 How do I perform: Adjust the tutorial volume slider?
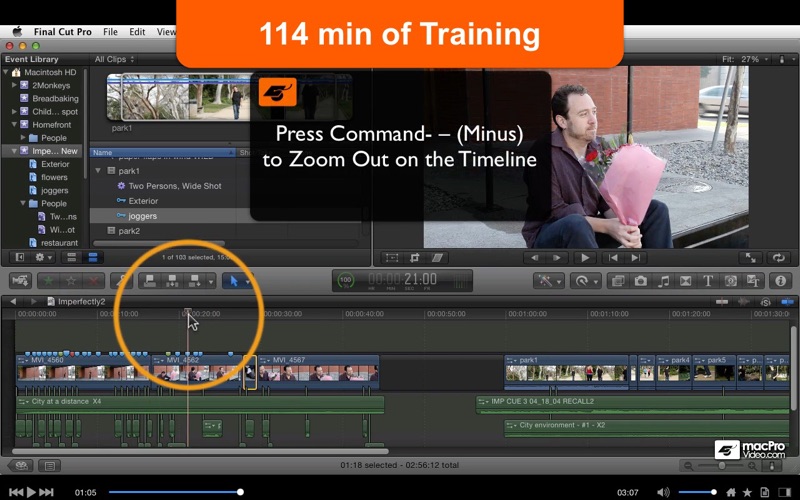click(697, 492)
